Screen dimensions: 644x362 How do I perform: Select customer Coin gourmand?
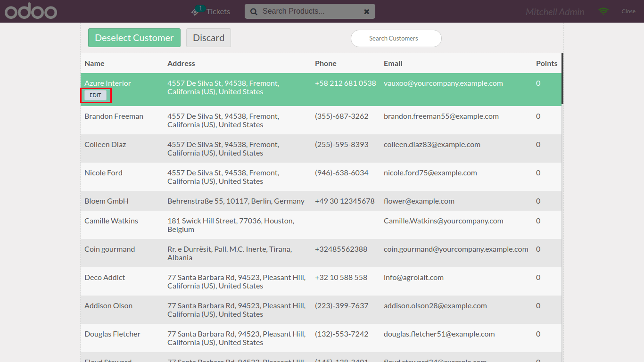pyautogui.click(x=321, y=253)
